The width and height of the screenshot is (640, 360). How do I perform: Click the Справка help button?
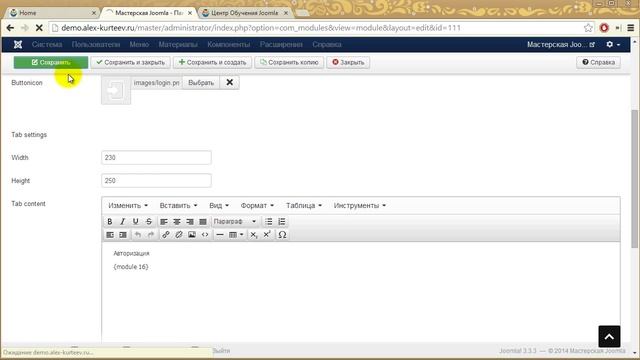click(598, 62)
